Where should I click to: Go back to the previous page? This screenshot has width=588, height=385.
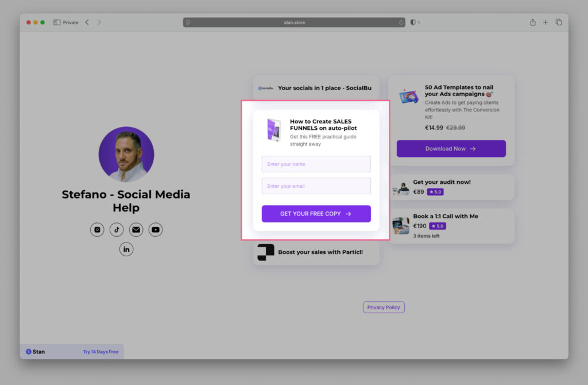tap(87, 22)
